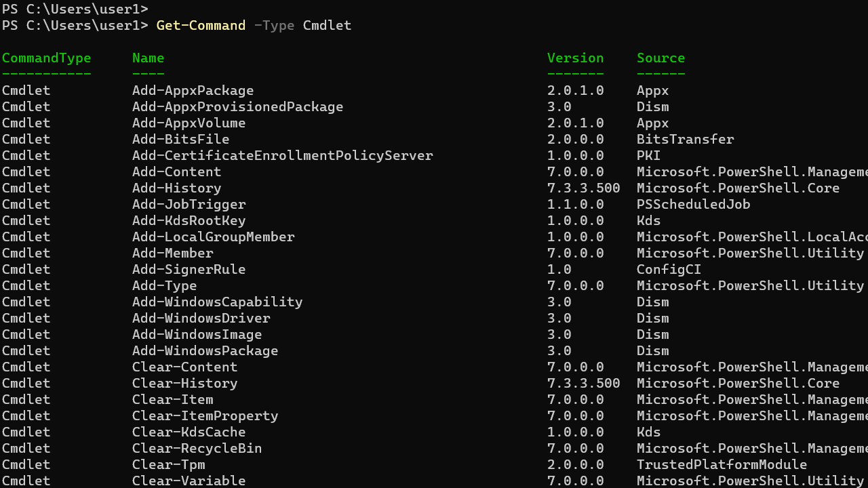Select the Add-AppxPackage cmdlet name
868x488 pixels.
coord(193,90)
